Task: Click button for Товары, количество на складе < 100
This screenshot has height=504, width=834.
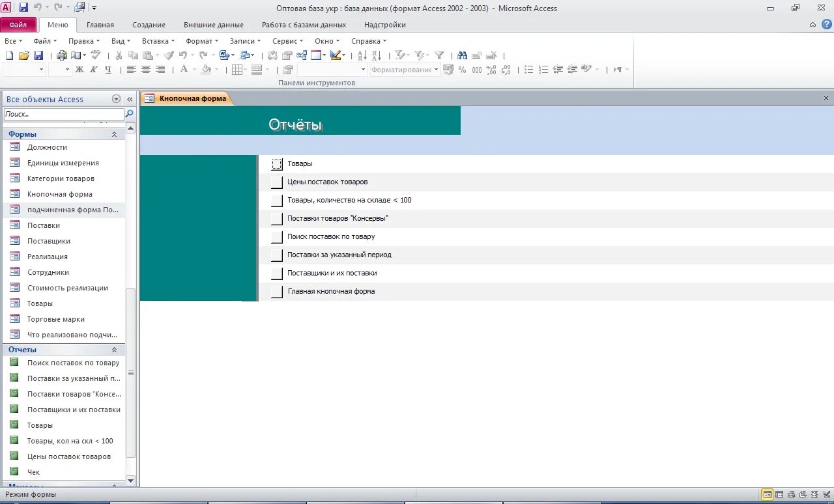Action: (277, 201)
